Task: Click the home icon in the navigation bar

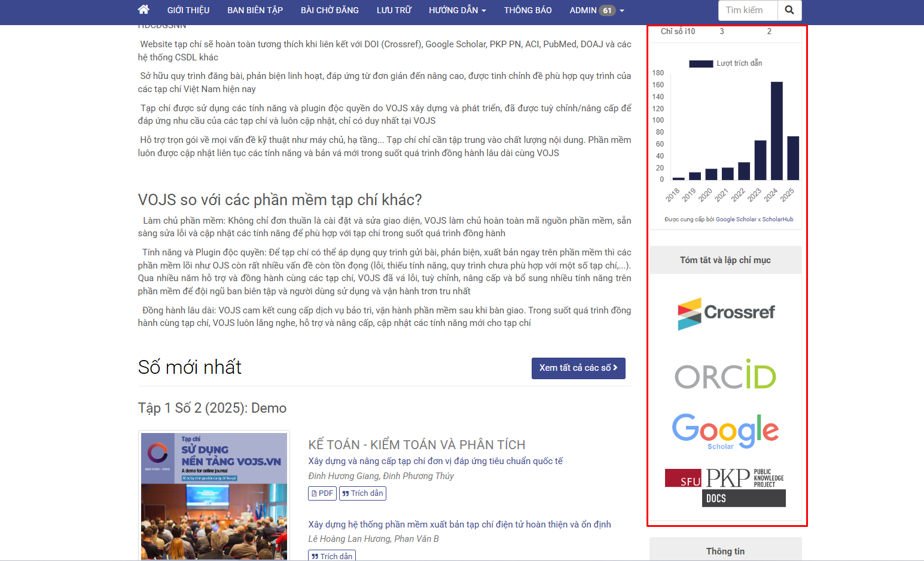Action: pos(143,10)
